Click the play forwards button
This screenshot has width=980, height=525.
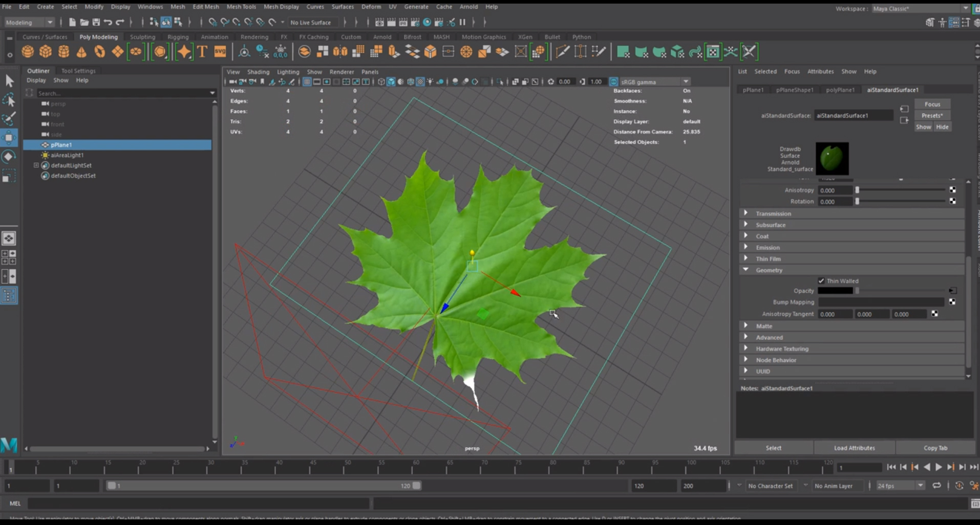tap(939, 467)
